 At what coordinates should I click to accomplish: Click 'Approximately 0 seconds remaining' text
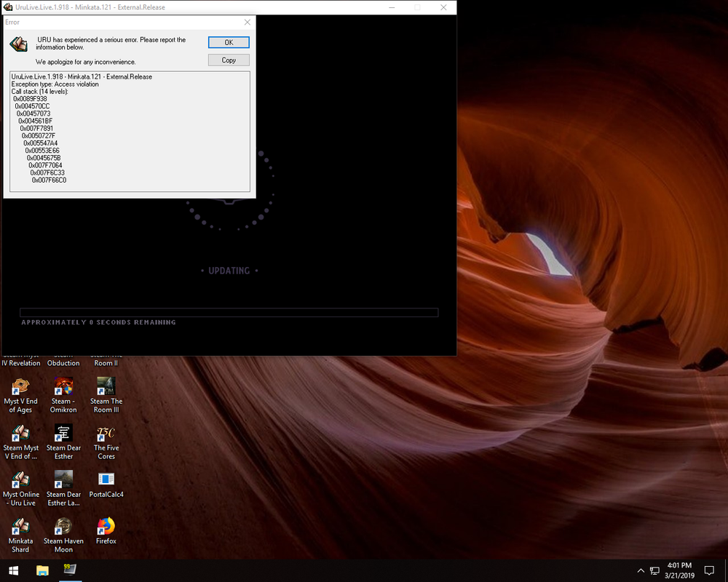point(98,322)
